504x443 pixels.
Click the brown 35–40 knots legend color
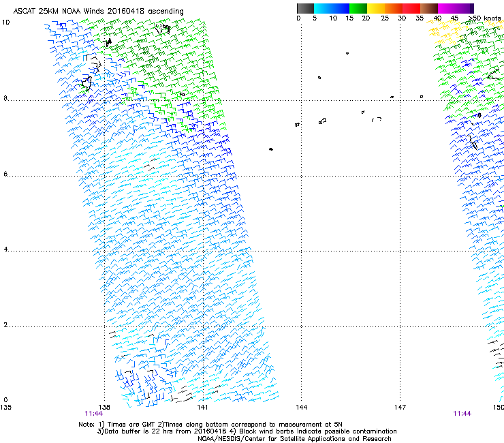429,8
